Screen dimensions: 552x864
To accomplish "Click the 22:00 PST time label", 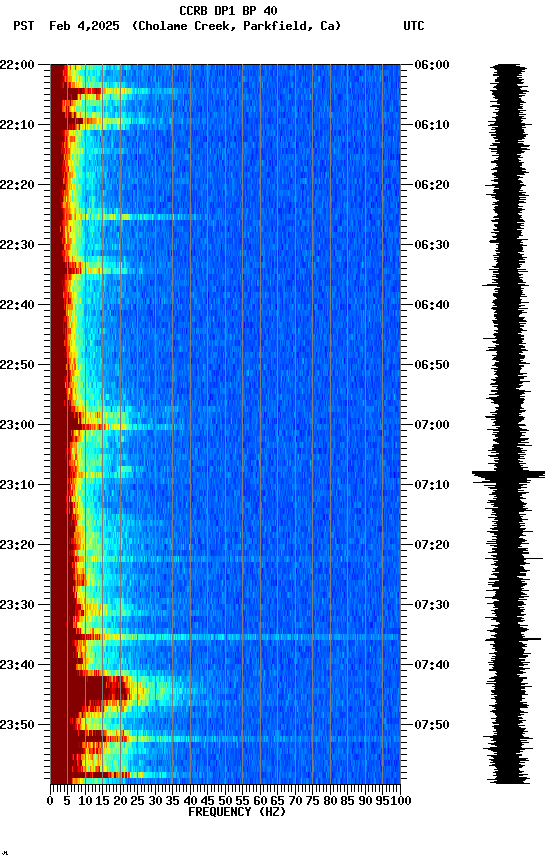I will (17, 65).
